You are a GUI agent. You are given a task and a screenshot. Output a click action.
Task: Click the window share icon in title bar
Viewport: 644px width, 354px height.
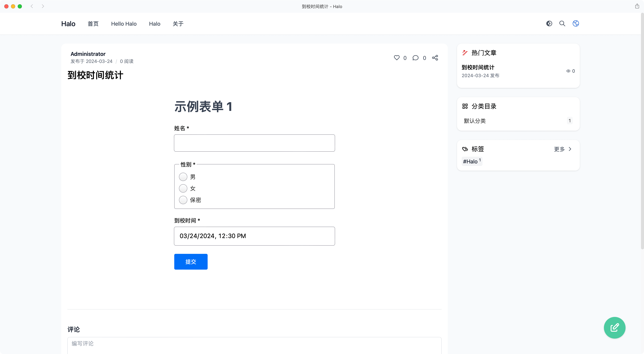click(637, 6)
